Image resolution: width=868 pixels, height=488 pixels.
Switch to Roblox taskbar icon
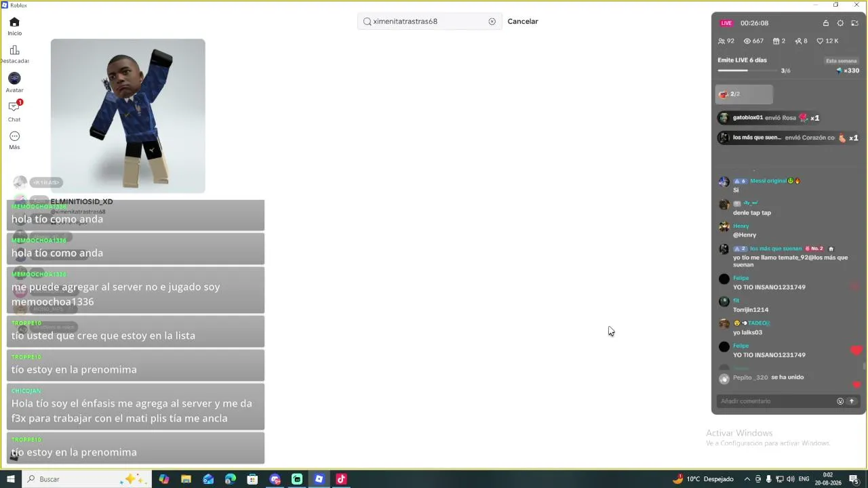click(x=319, y=479)
